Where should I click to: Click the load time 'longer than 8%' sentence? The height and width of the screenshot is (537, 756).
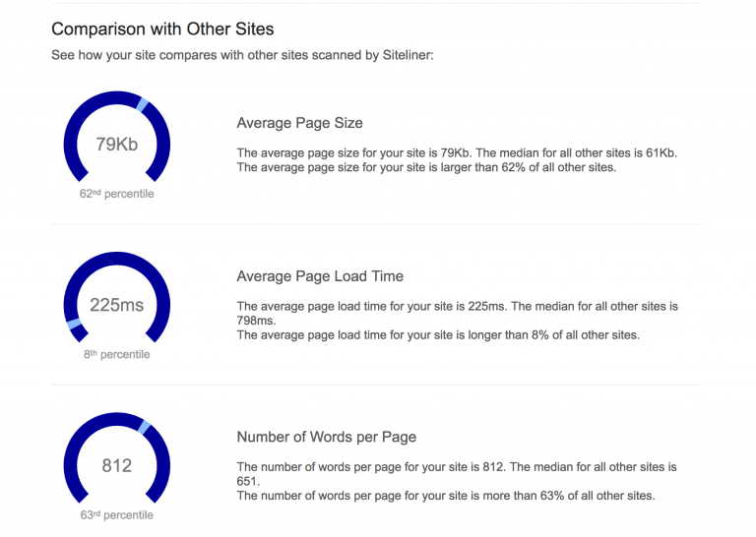[438, 335]
